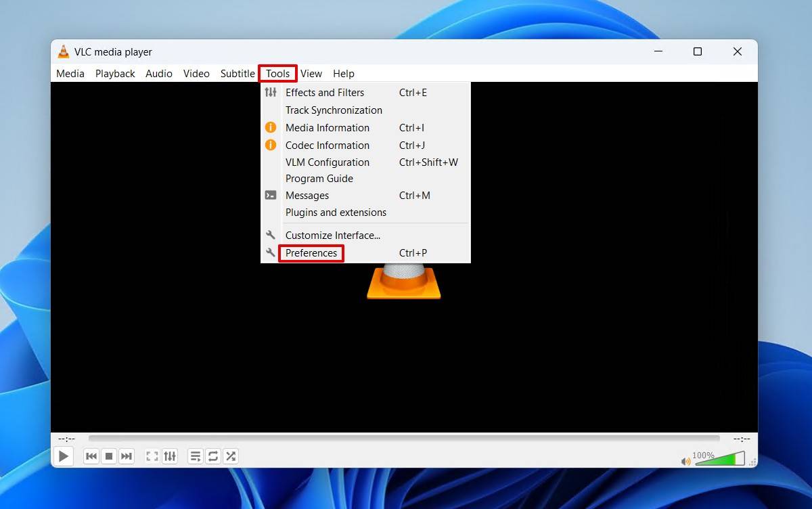Click the Play button
This screenshot has width=812, height=509.
(x=63, y=456)
